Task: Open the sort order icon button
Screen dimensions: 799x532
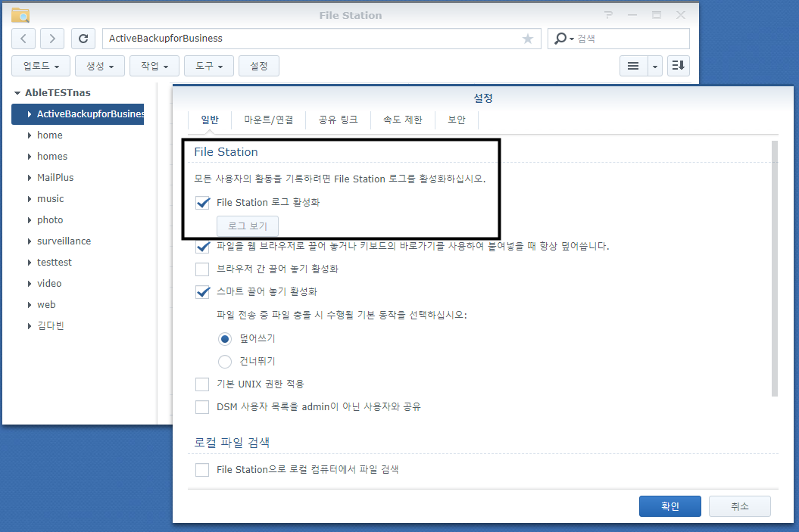Action: (x=679, y=66)
